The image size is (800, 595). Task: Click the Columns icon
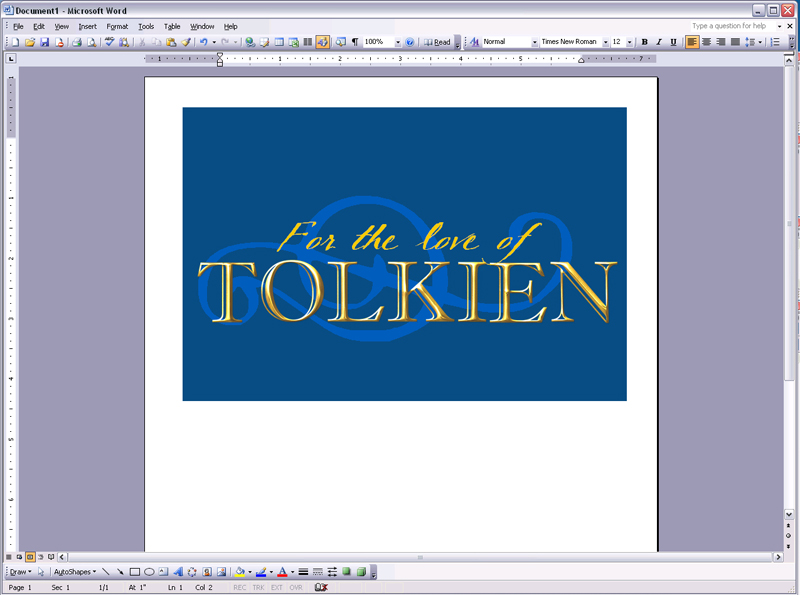pyautogui.click(x=308, y=42)
